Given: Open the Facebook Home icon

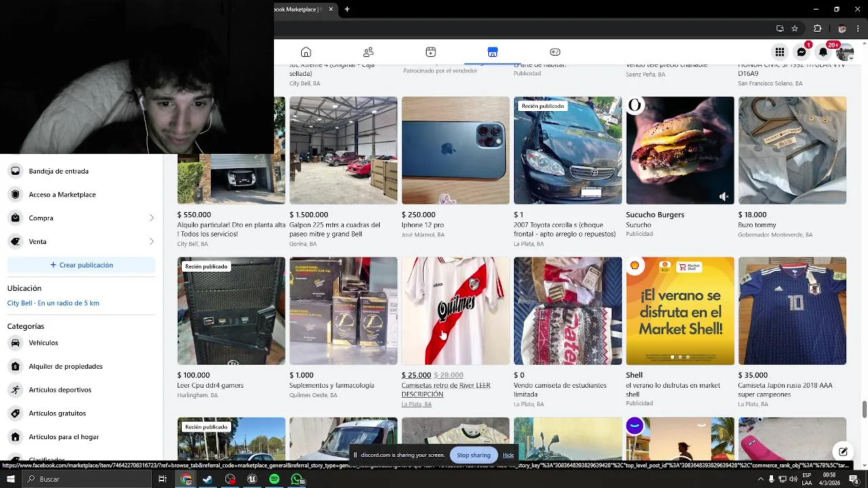Looking at the screenshot, I should tap(306, 52).
